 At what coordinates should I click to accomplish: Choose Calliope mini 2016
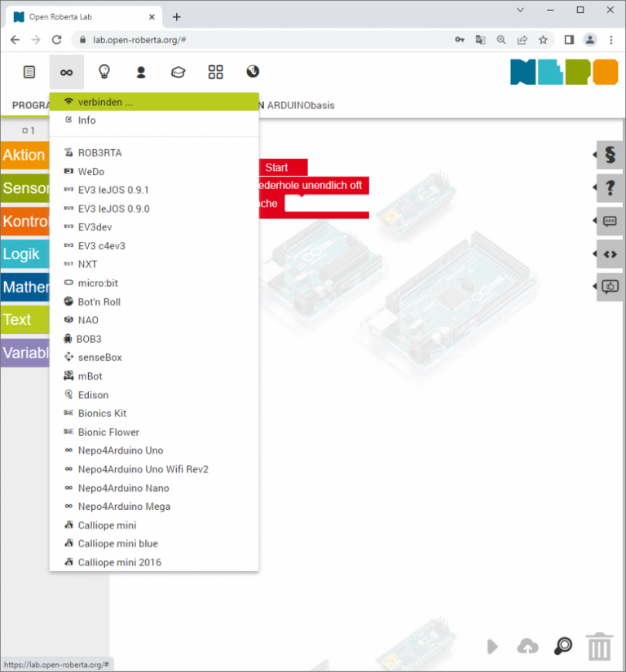point(154,563)
